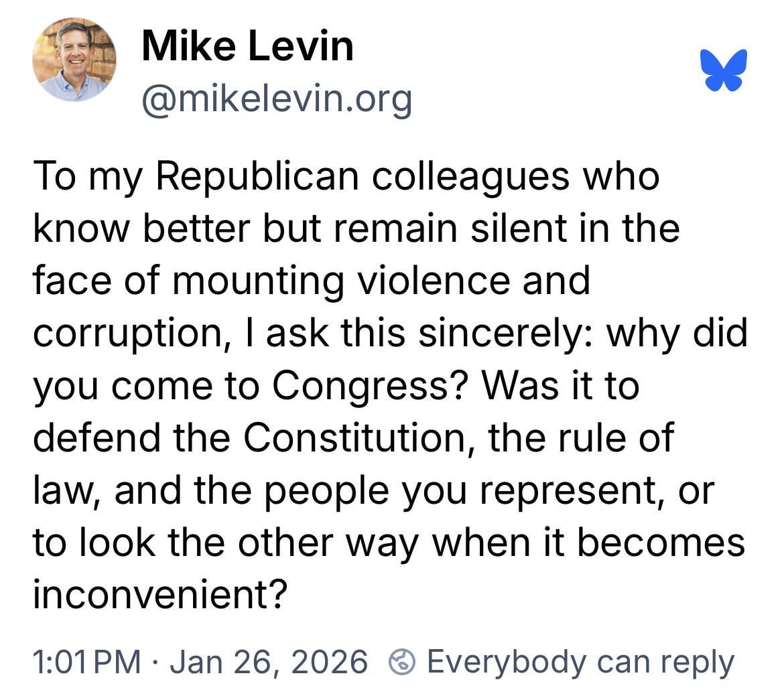The height and width of the screenshot is (700, 784).
Task: Click the word "colleagues" in the post
Action: tap(470, 176)
